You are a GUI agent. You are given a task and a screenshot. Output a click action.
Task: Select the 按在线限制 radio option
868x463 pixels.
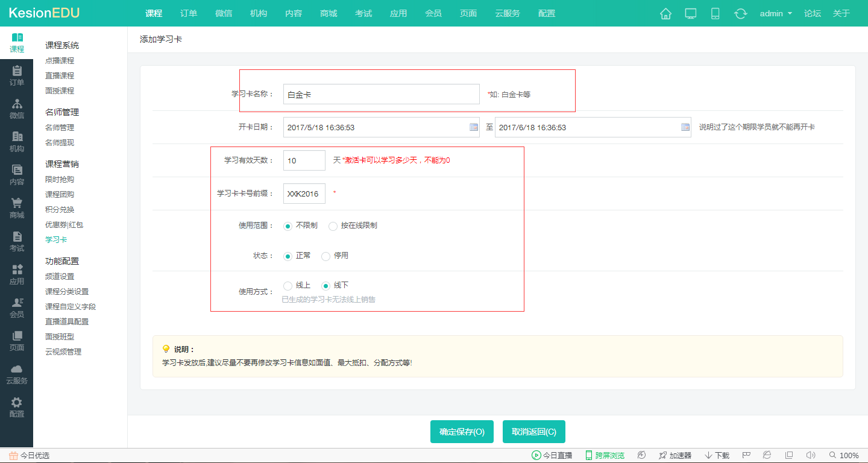333,225
